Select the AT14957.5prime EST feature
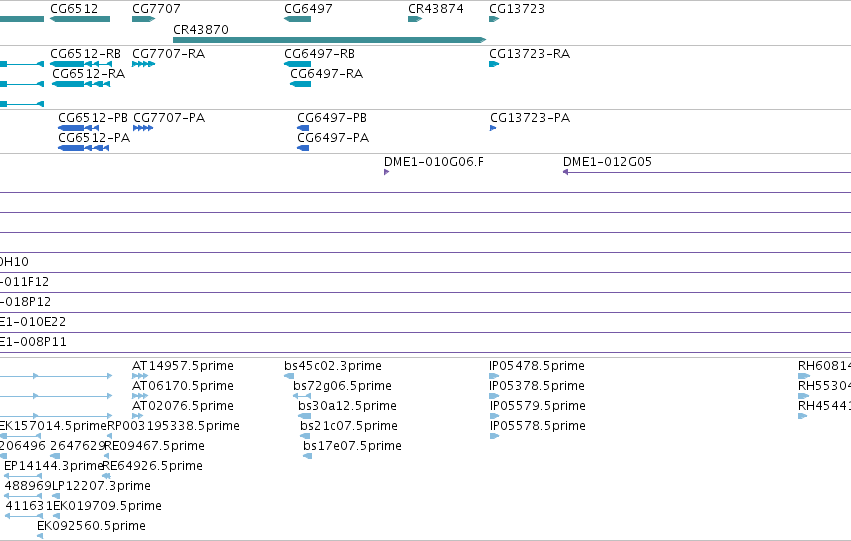 140,376
